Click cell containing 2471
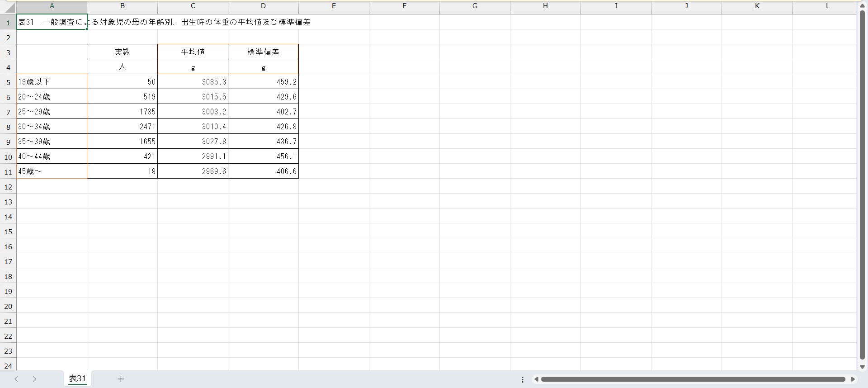868x388 pixels. [122, 127]
